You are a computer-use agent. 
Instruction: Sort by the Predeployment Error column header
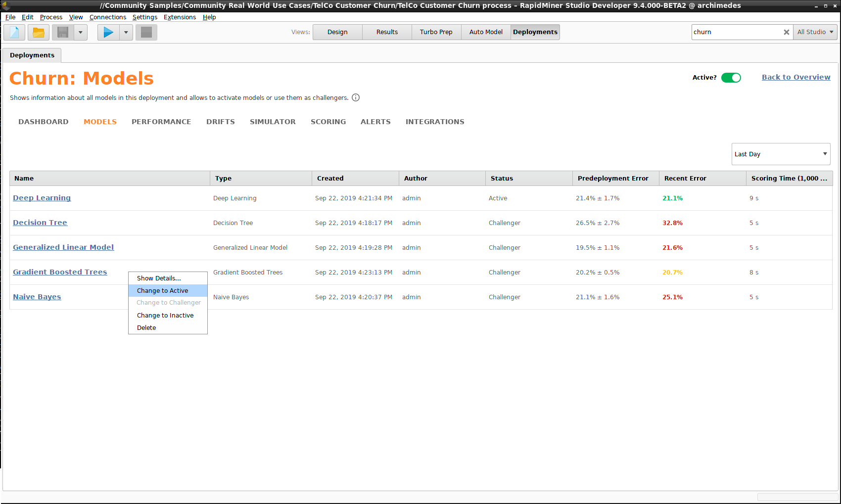point(616,179)
